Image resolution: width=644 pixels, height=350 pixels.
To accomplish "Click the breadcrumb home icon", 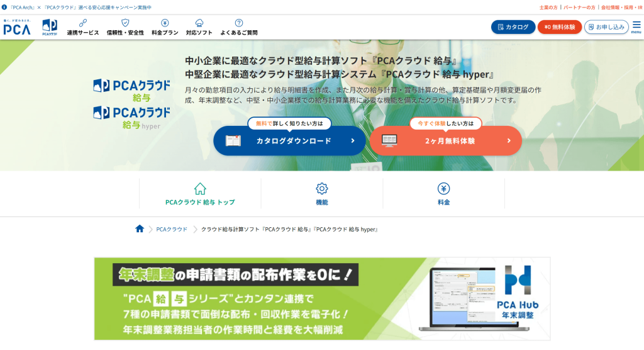I will 140,229.
